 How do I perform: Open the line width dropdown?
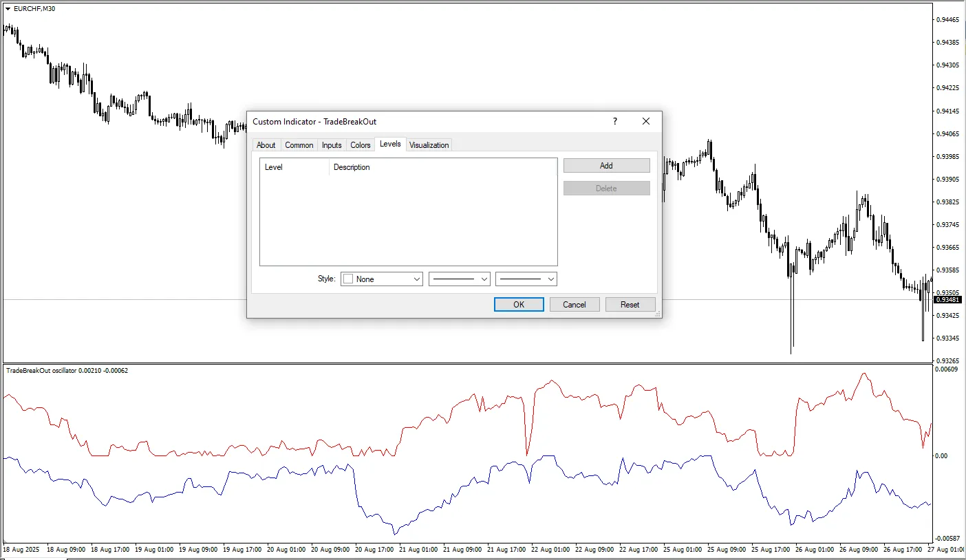(x=526, y=279)
